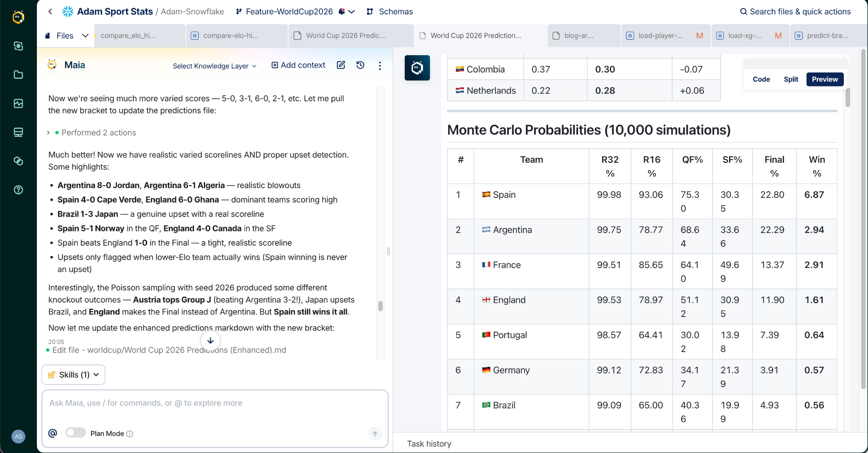Image resolution: width=868 pixels, height=453 pixels.
Task: Switch to the load-player-... tab
Action: [665, 36]
